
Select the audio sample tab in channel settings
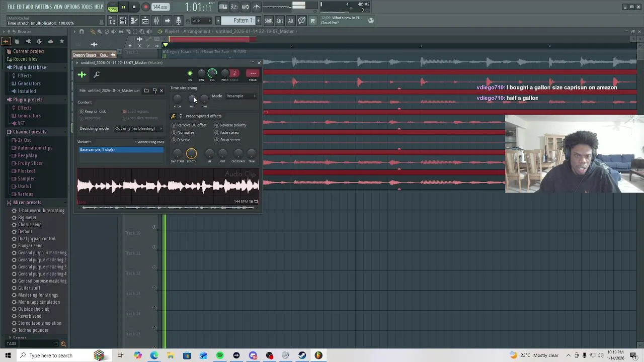point(82,75)
